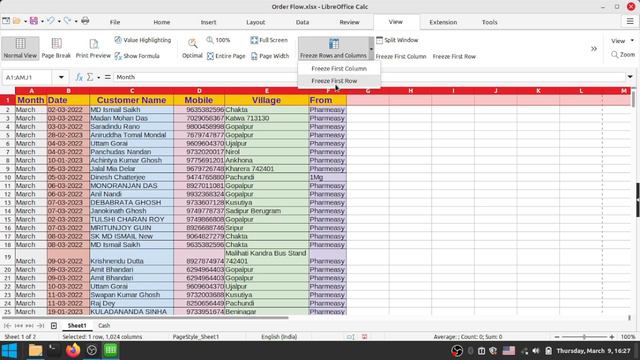Viewport: 640px width, 360px height.
Task: Click Freeze Rows and Columns icon
Action: (333, 48)
